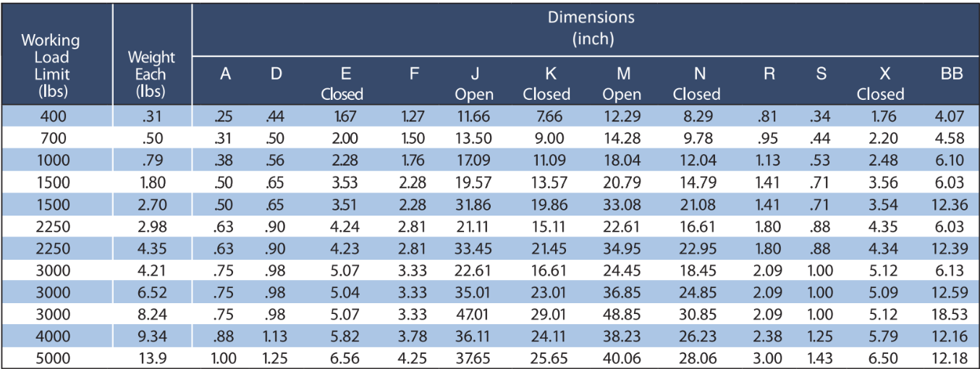The height and width of the screenshot is (369, 980).
Task: Click the X Closed column header
Action: [880, 83]
